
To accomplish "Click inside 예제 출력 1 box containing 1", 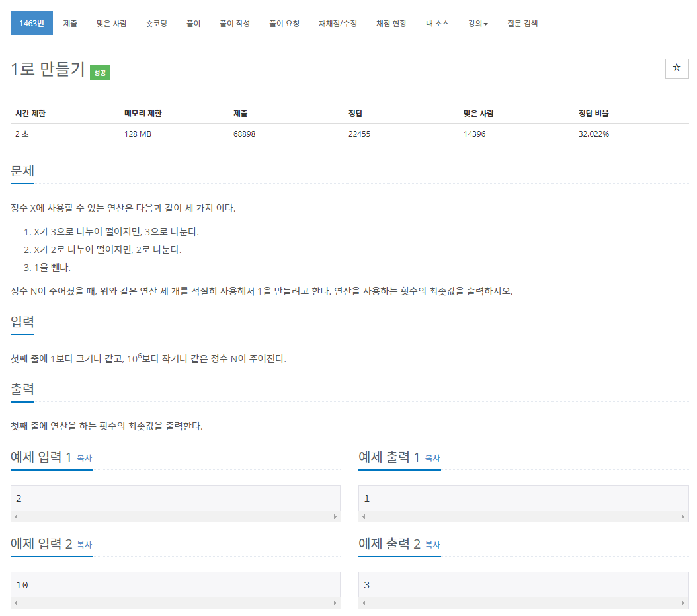I will [x=524, y=498].
